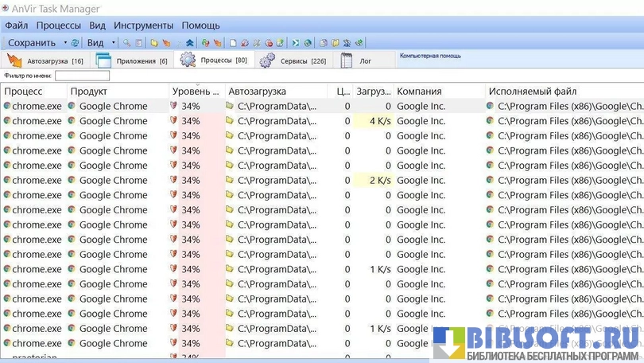Open the Компьютерная помощь link

point(430,57)
